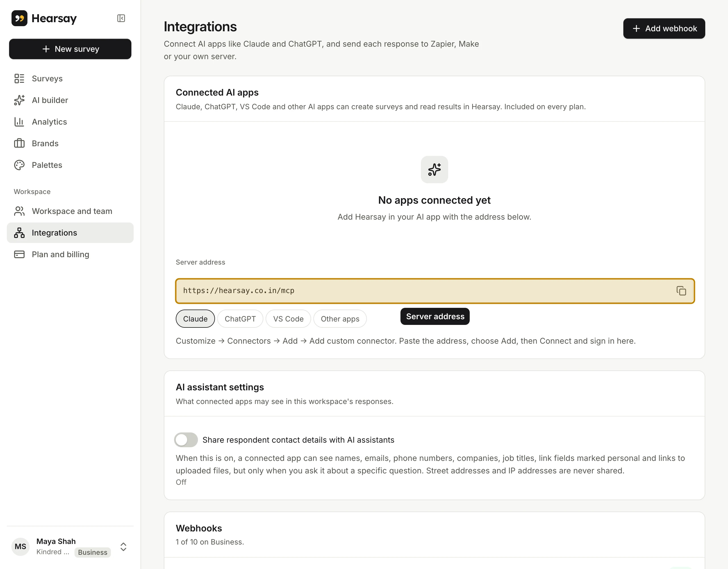The height and width of the screenshot is (569, 728).
Task: Click the Add webhook button
Action: [x=664, y=28]
